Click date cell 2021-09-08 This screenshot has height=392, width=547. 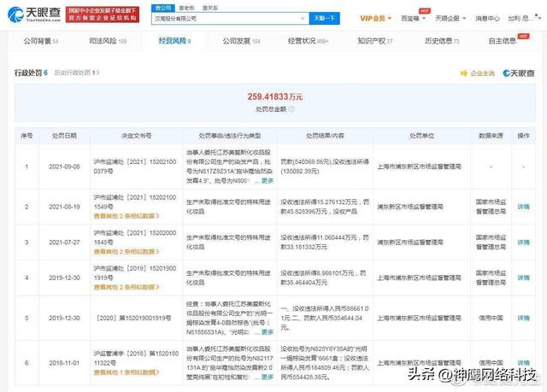coord(64,167)
